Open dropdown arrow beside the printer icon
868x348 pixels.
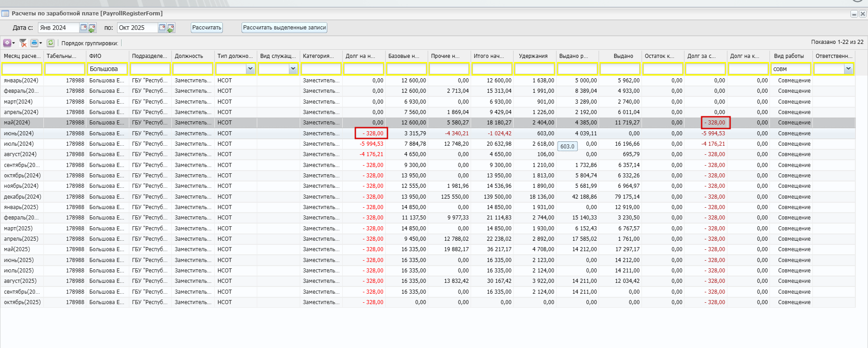[41, 43]
